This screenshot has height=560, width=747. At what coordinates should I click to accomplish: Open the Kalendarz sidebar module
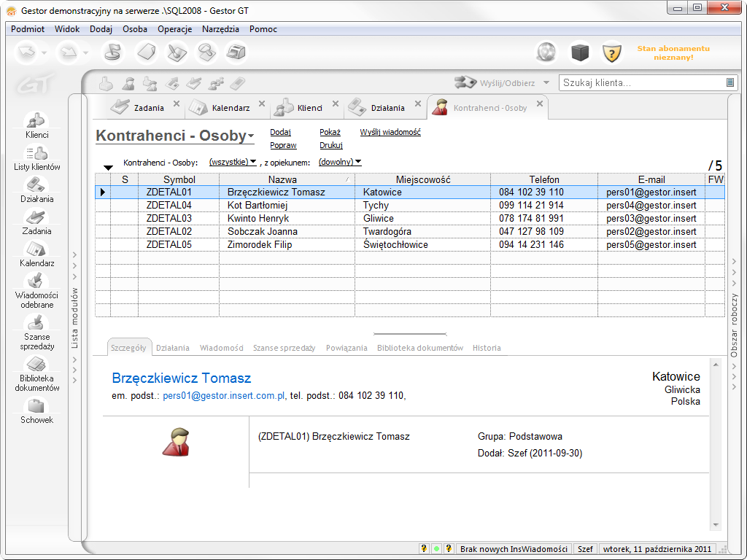(x=37, y=252)
